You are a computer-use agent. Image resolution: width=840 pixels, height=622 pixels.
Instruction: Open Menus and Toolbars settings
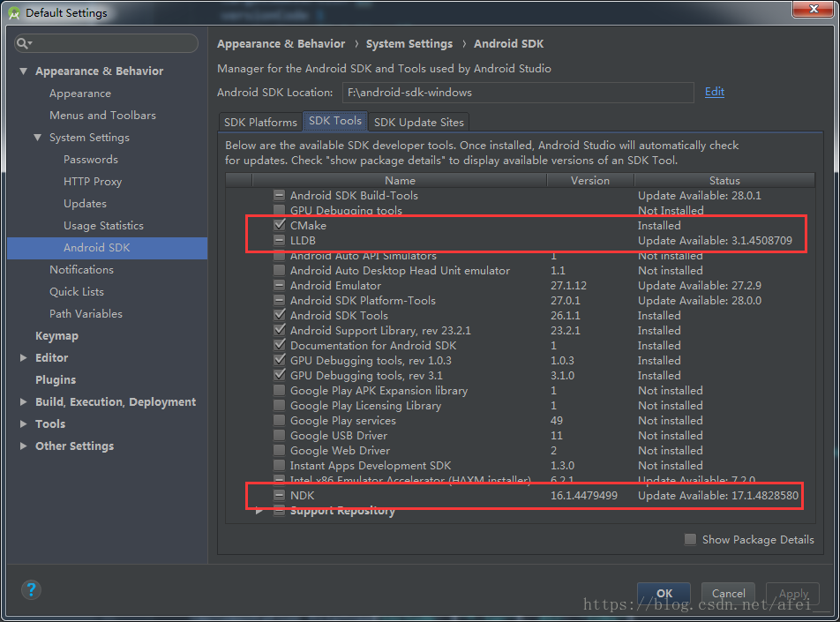point(103,116)
